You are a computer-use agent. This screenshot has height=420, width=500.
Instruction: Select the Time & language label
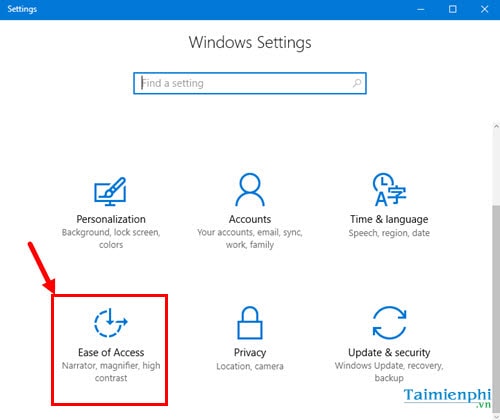[x=389, y=219]
